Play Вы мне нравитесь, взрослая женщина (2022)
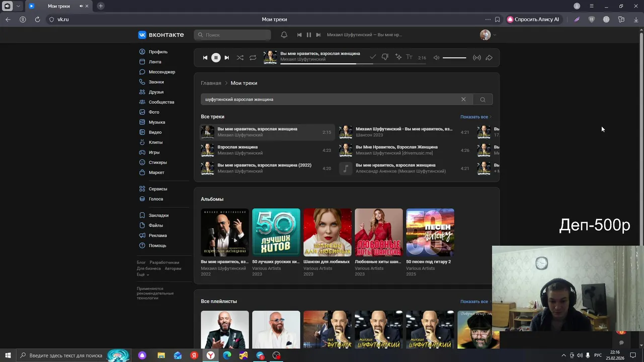Image resolution: width=644 pixels, height=362 pixels. point(266,168)
